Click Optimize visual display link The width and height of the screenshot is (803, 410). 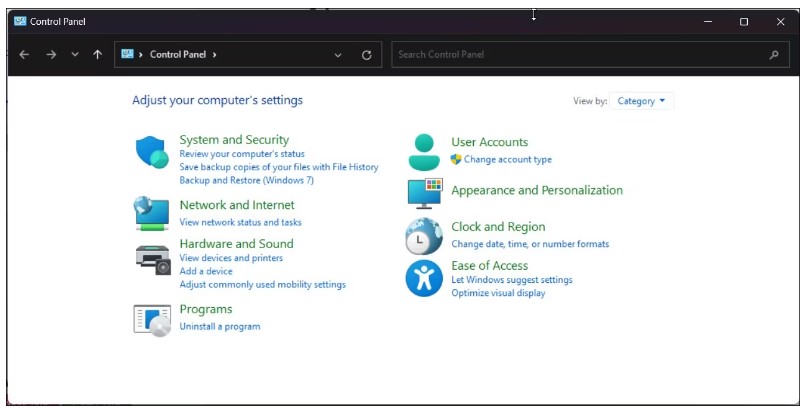click(498, 293)
